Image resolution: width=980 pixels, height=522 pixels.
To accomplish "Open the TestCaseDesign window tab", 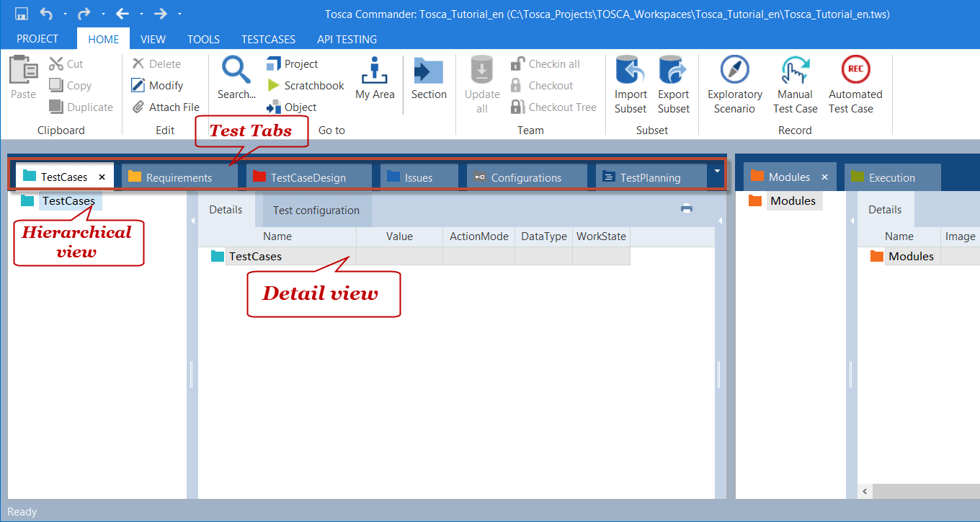I will click(x=308, y=177).
